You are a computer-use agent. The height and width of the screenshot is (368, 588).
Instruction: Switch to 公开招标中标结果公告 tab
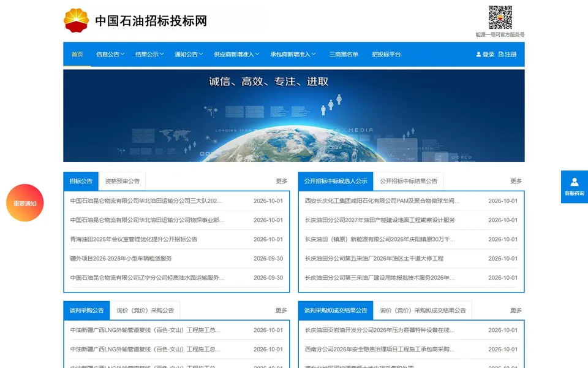(409, 181)
